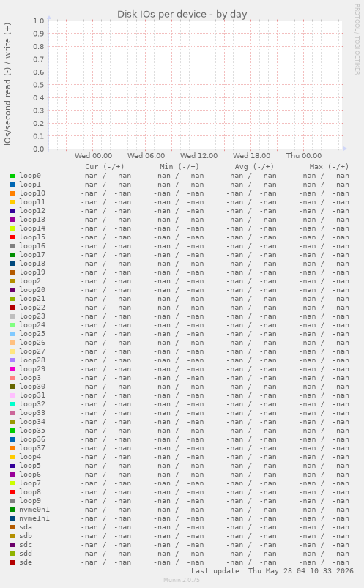Click the orange loop10 legend color swatch

pyautogui.click(x=12, y=193)
